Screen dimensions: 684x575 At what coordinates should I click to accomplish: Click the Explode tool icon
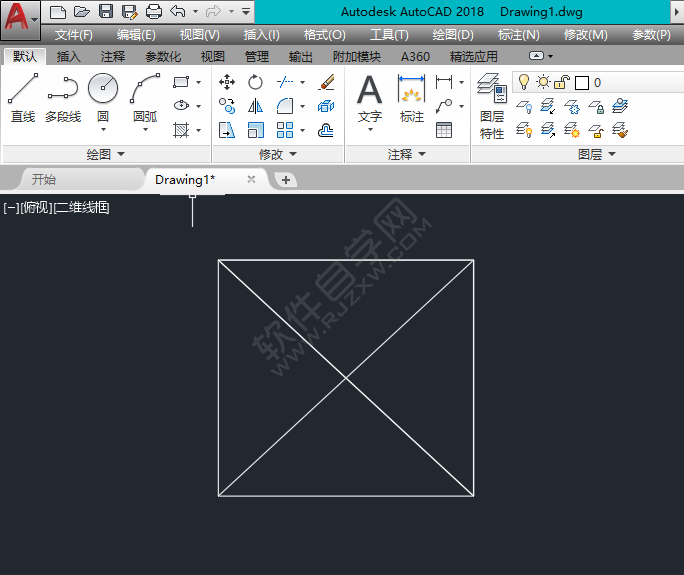tap(326, 106)
